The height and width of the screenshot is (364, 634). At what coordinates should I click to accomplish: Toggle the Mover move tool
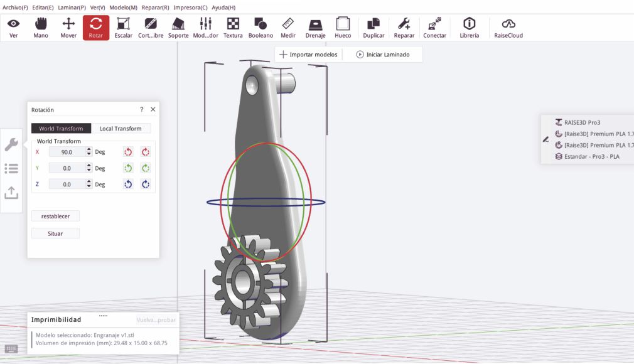[x=68, y=28]
